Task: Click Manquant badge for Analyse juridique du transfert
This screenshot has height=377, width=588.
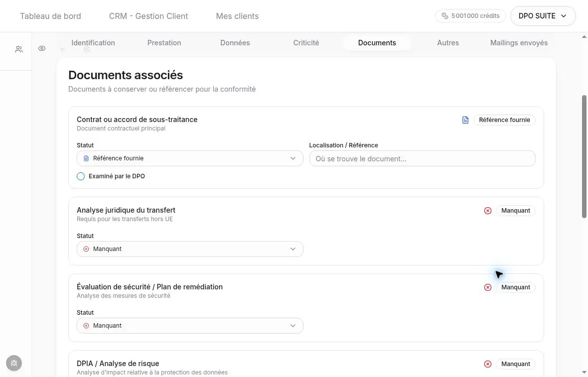Action: click(516, 211)
